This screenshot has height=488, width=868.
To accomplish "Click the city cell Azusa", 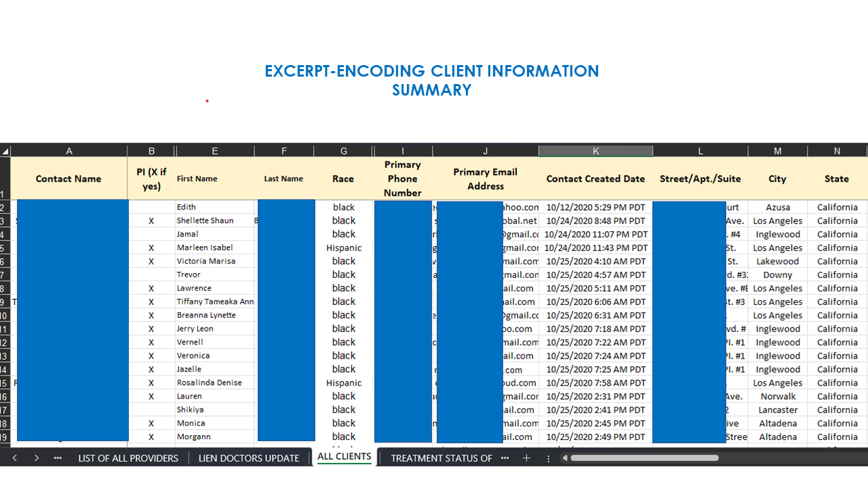I will (x=778, y=207).
